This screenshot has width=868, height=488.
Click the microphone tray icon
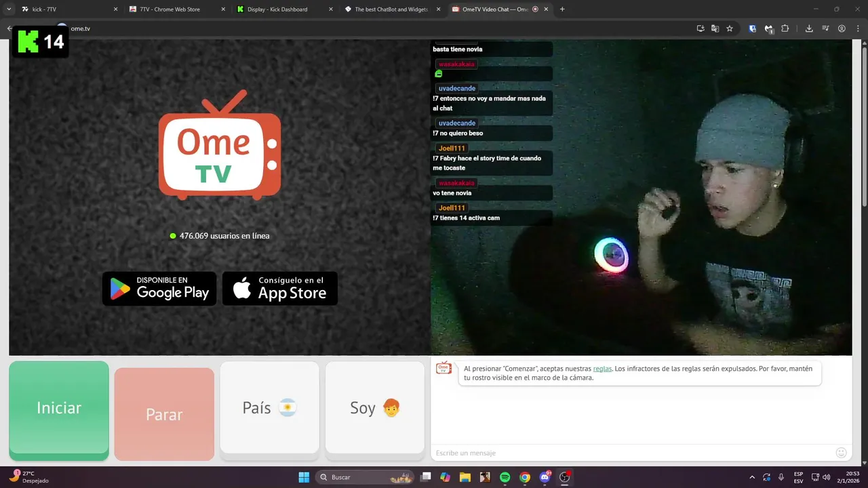781,477
